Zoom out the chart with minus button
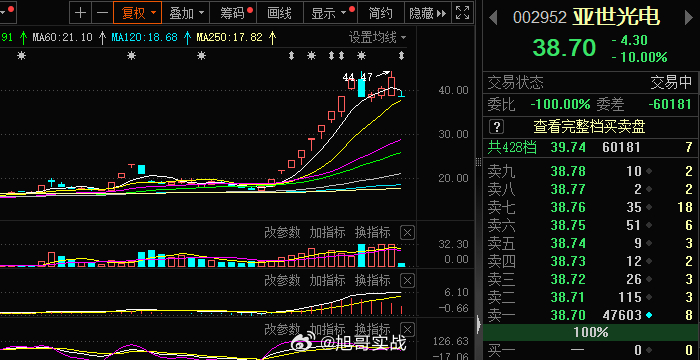 pos(102,13)
